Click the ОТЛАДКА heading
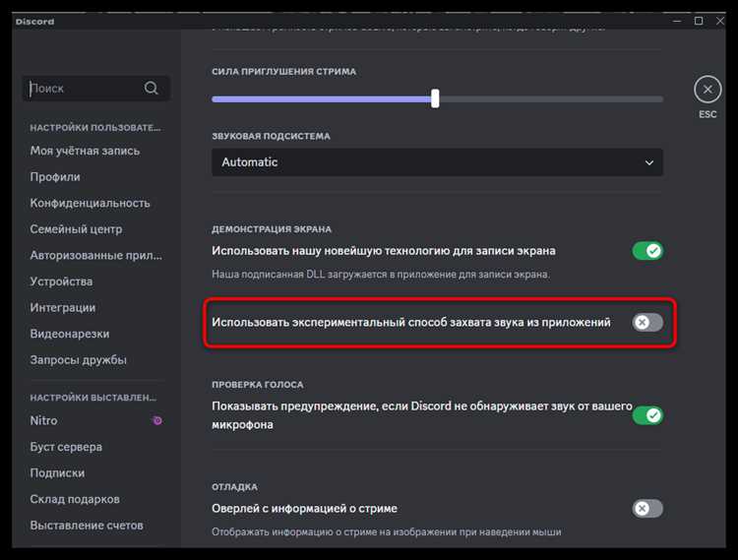This screenshot has height=560, width=738. pos(234,486)
